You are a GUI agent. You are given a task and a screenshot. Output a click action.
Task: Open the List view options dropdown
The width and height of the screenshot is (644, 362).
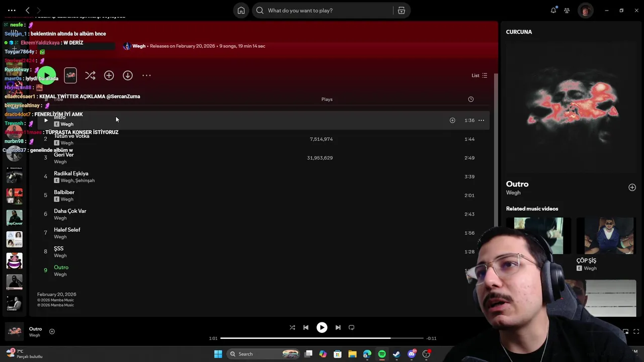[x=479, y=75]
